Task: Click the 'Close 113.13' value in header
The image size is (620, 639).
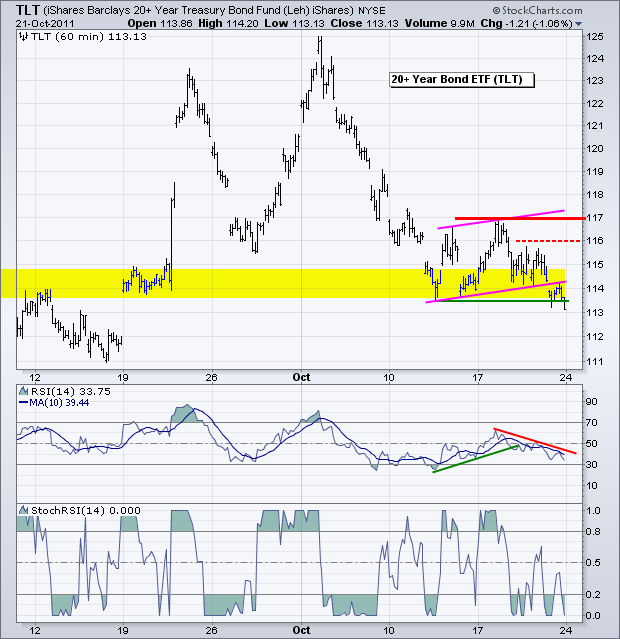Action: click(x=364, y=24)
